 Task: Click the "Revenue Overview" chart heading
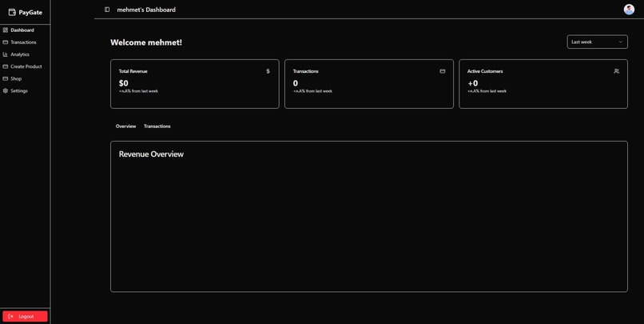pyautogui.click(x=151, y=154)
